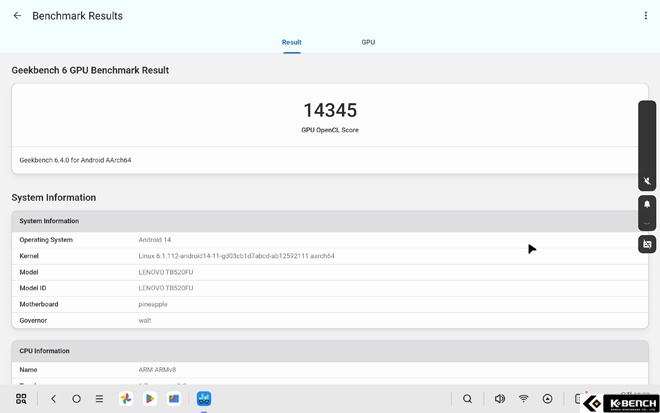Click the GPU OpenCL Score label
Viewport: 660px width, 413px height.
tap(330, 130)
